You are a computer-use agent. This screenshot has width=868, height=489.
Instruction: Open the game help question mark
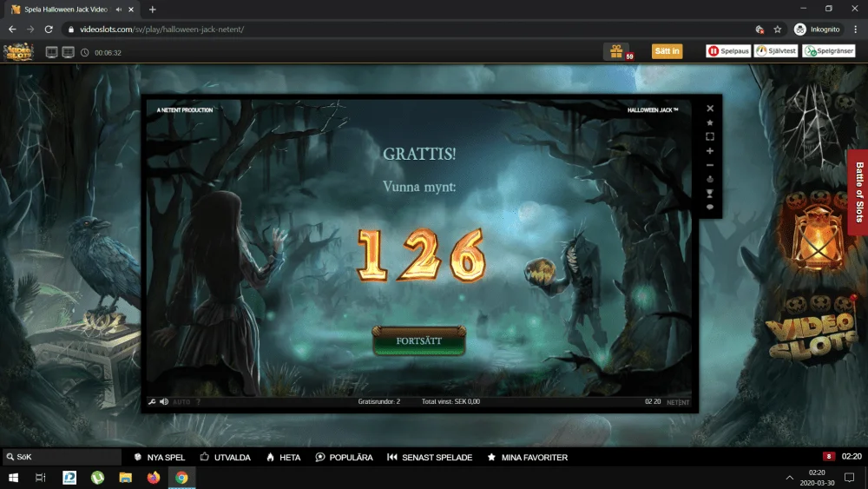198,402
